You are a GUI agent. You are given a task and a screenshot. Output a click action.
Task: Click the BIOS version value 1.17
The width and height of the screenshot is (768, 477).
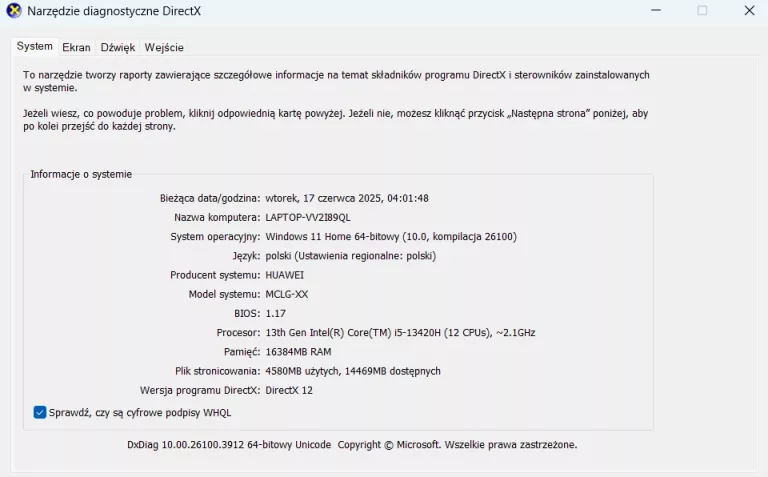(275, 313)
